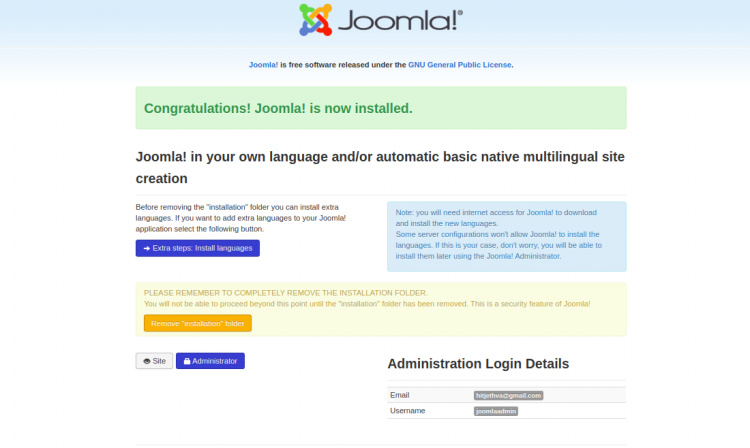Select the joomlaadmin username badge
Screen dimensions: 750x448
pos(496,411)
